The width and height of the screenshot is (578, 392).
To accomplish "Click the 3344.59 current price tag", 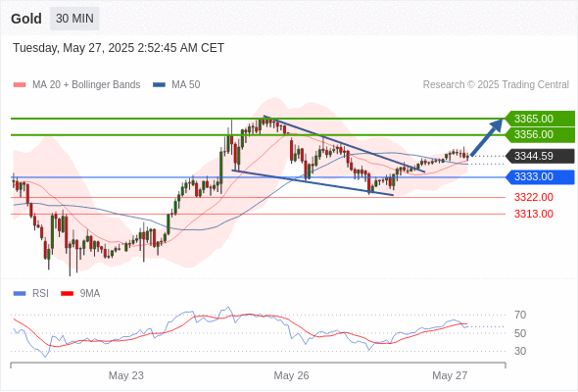I will tap(540, 156).
